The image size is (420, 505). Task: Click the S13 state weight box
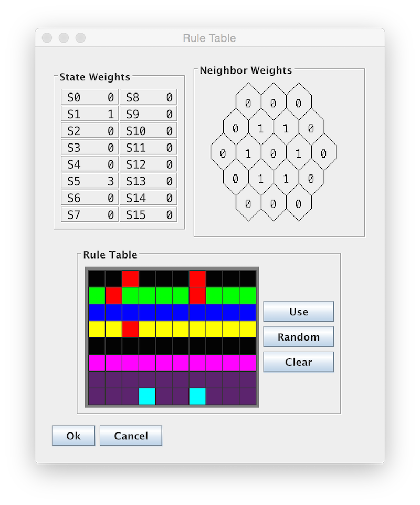tap(149, 181)
